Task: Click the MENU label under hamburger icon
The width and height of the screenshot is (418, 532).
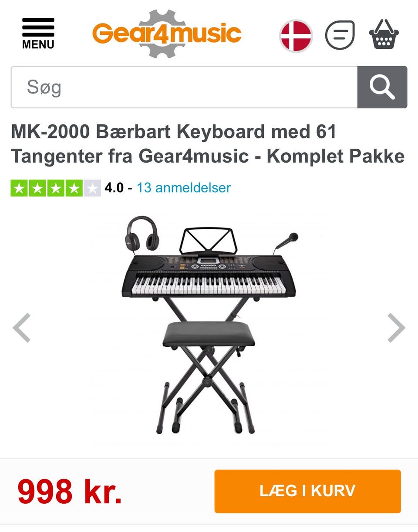Action: pyautogui.click(x=38, y=44)
